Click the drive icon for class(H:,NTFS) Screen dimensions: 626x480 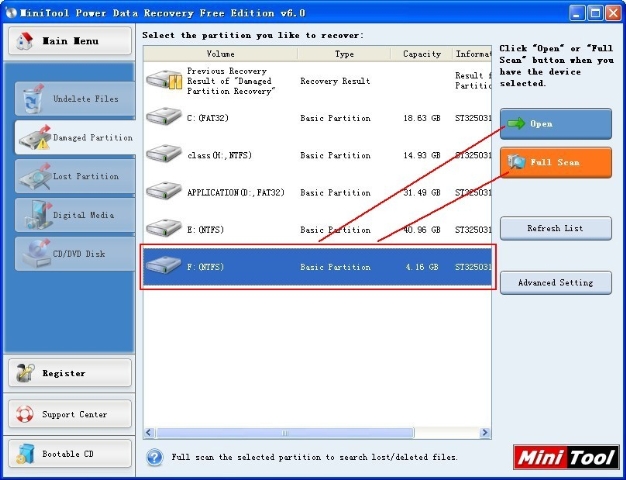pyautogui.click(x=164, y=154)
